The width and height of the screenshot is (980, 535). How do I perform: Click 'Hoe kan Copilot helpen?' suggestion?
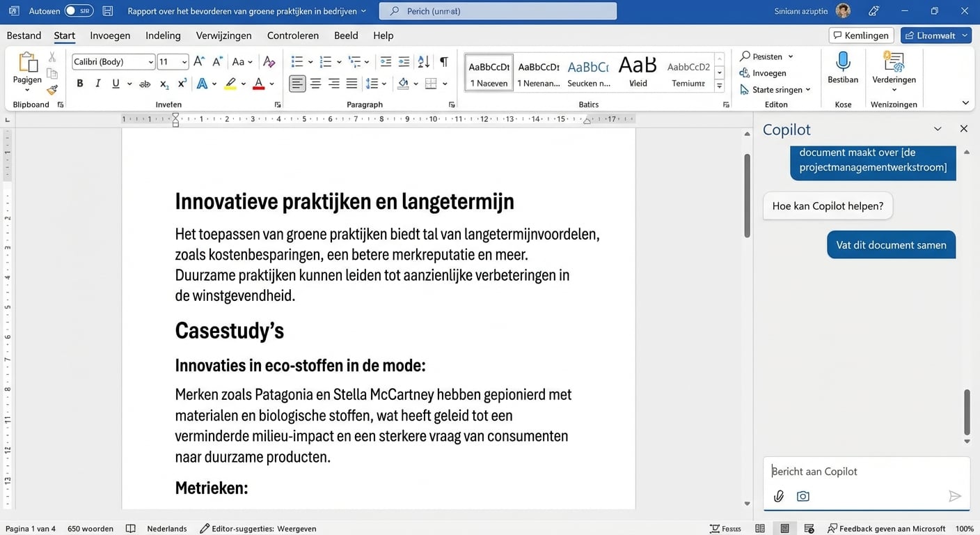point(828,206)
